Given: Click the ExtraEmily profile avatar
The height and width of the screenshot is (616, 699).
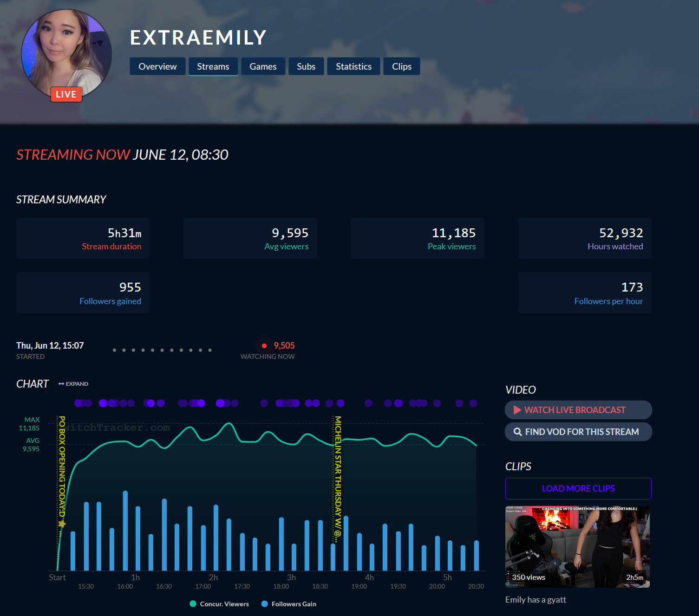Looking at the screenshot, I should [x=66, y=53].
